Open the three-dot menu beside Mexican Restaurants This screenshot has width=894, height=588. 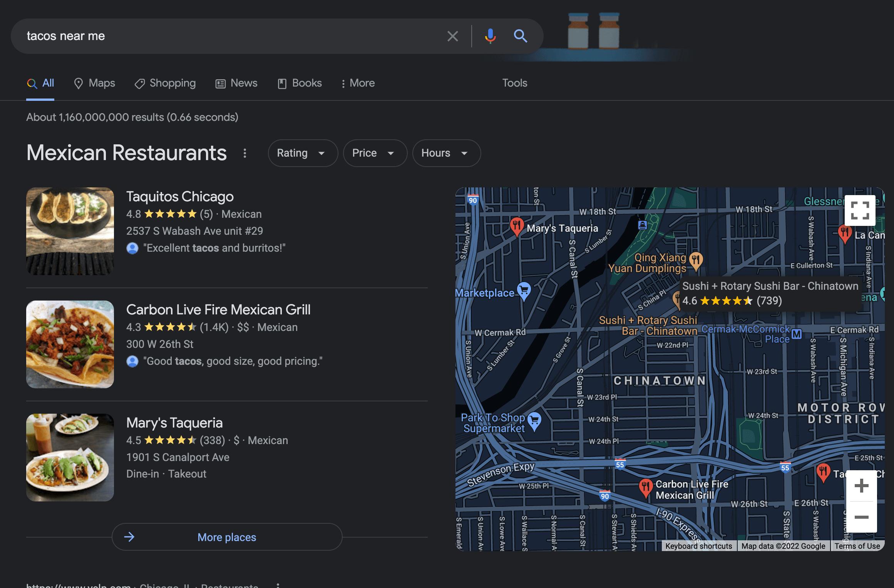pos(245,153)
